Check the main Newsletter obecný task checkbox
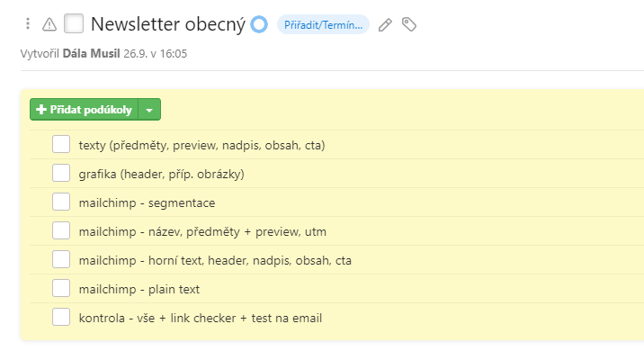The image size is (644, 360). pyautogui.click(x=74, y=23)
